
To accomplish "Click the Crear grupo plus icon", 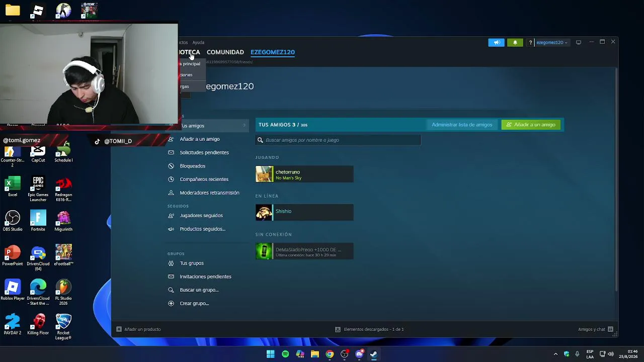I will click(x=171, y=304).
